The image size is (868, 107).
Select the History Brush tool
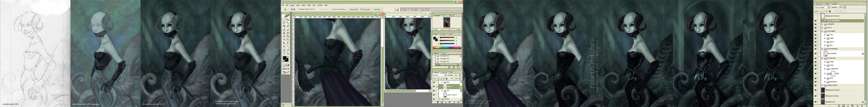point(288,33)
